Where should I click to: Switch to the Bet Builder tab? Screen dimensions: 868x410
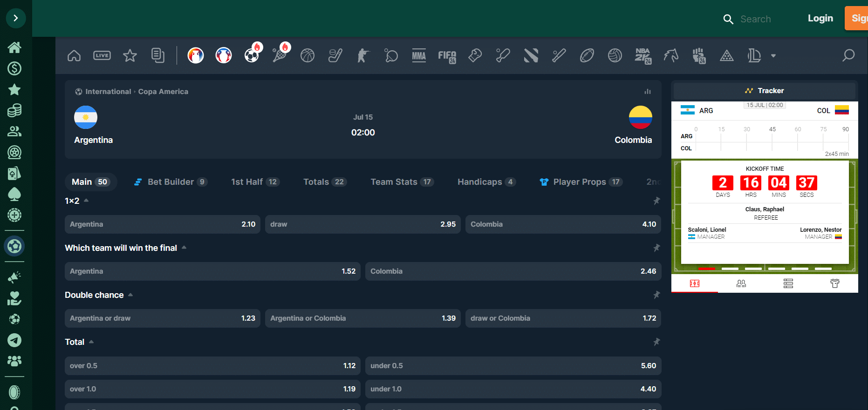click(x=171, y=182)
